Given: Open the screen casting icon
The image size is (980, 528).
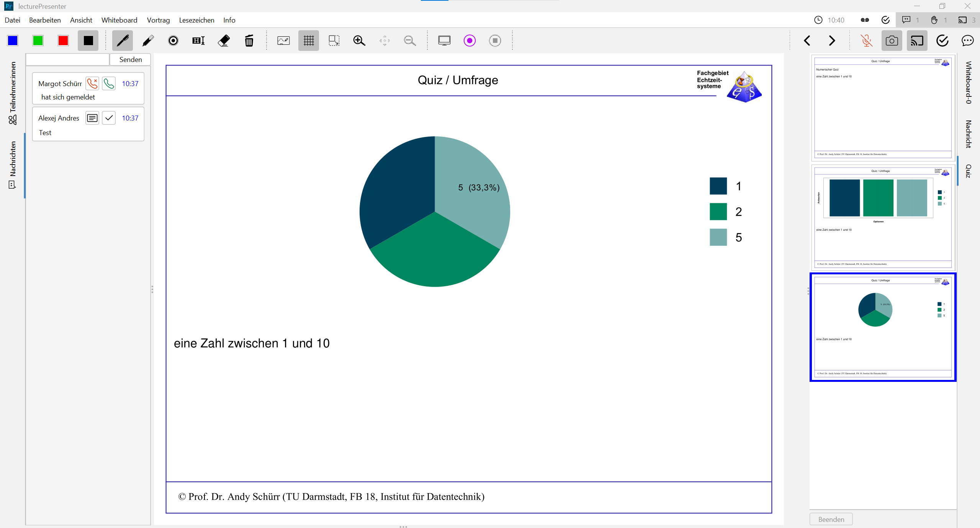Looking at the screenshot, I should (917, 41).
